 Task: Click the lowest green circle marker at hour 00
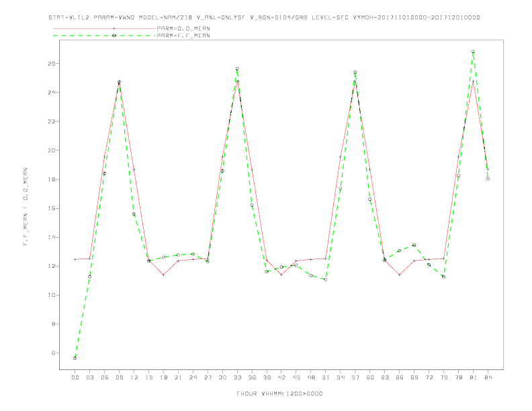tap(75, 358)
